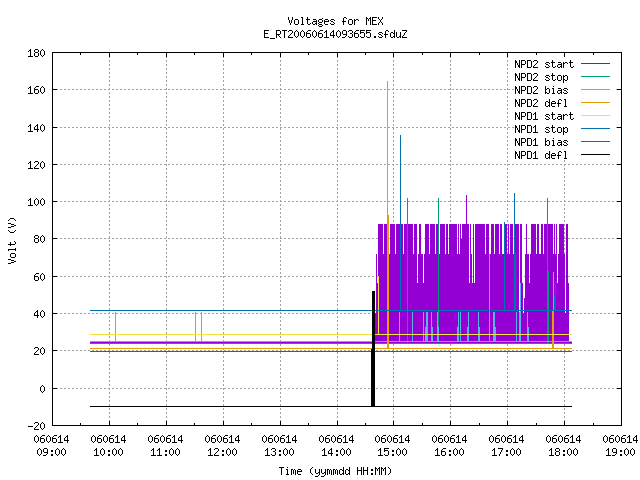Click the y-axis tick value 180
Viewport: 640px width, 480px height.
pyautogui.click(x=36, y=53)
